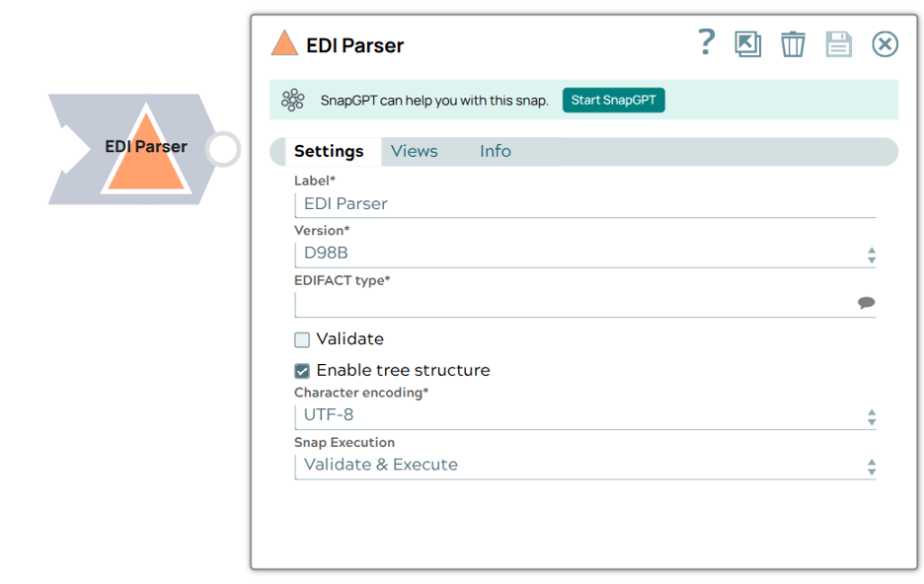Image resolution: width=924 pixels, height=584 pixels.
Task: Click the pop-out window icon in header
Action: point(747,44)
